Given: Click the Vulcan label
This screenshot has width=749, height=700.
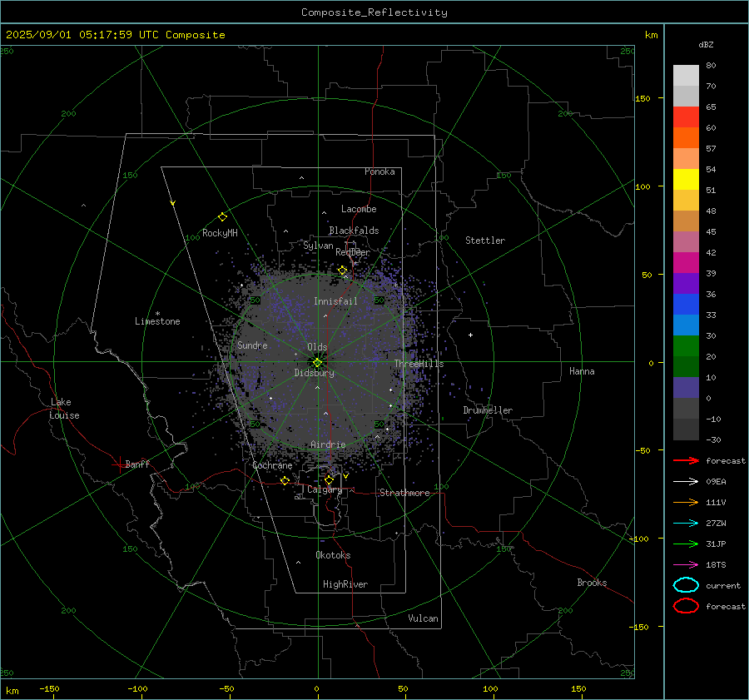Looking at the screenshot, I should click(423, 618).
